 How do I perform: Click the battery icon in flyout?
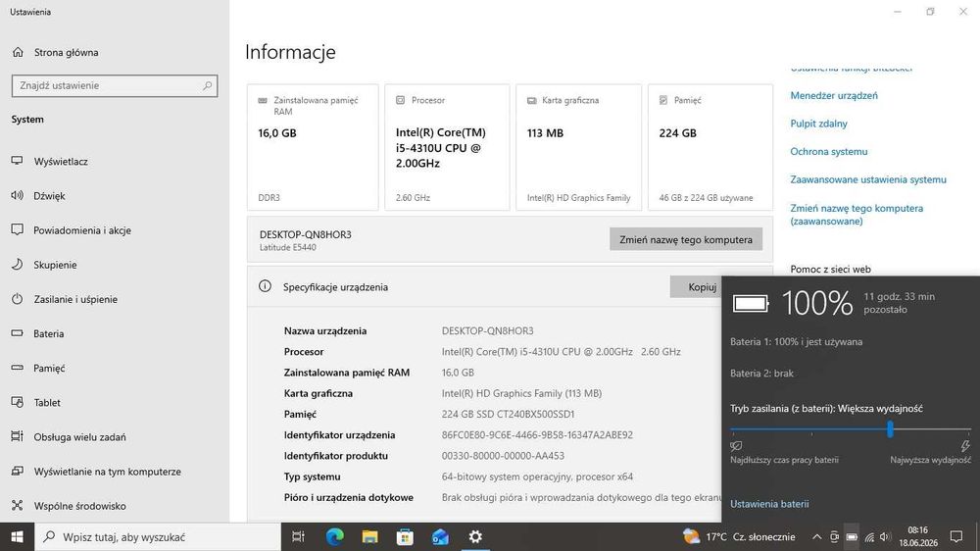tap(751, 304)
